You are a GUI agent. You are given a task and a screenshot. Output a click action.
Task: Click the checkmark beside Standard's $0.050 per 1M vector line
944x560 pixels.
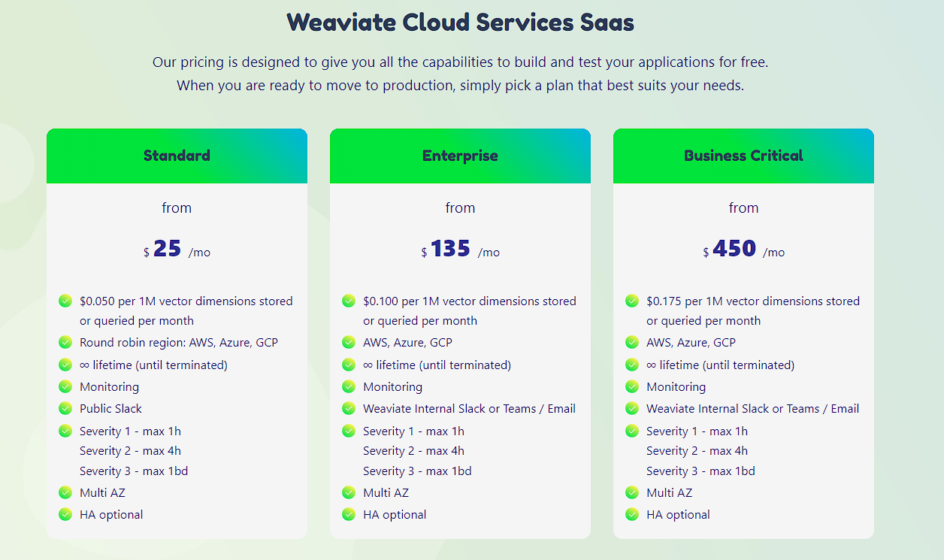tap(65, 301)
